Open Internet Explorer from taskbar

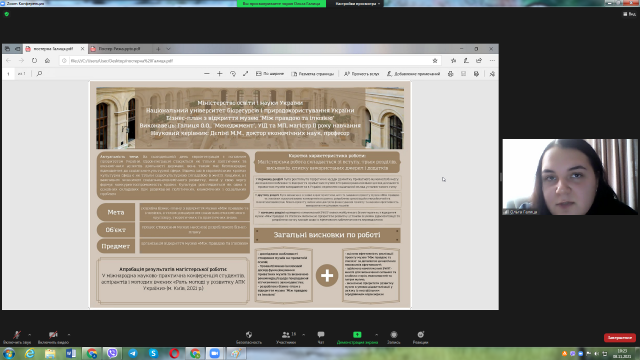click(29, 353)
